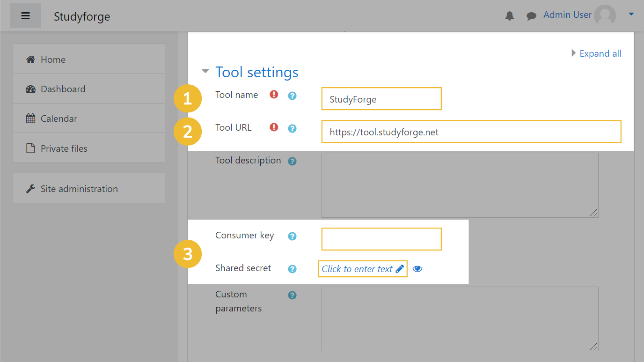The image size is (644, 362).
Task: Click in the Custom parameters textarea
Action: [460, 319]
